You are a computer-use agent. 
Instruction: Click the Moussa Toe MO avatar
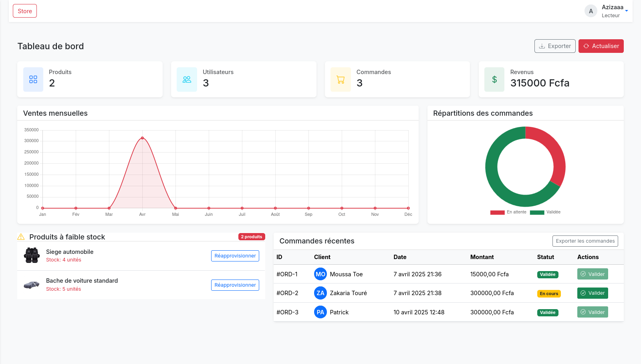coord(320,274)
